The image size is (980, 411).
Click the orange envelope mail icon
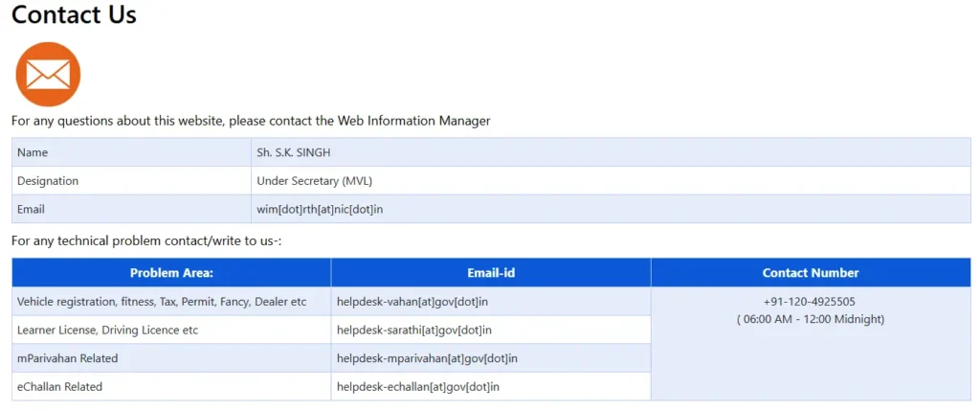coord(48,75)
